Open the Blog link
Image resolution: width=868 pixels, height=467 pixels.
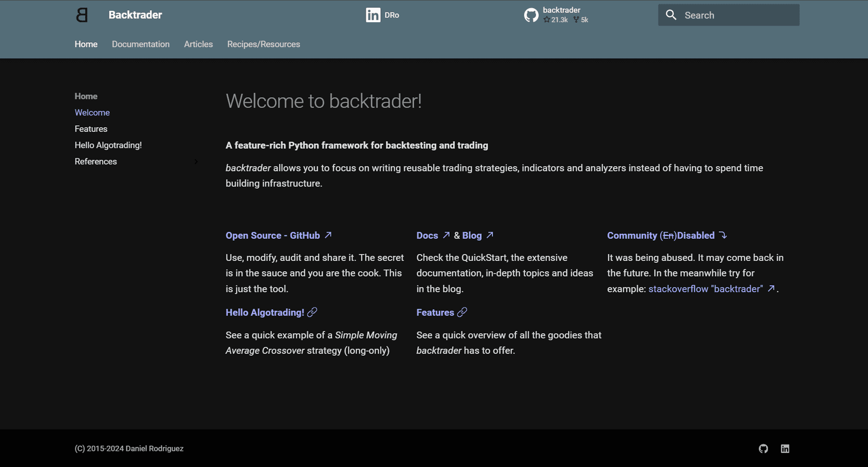(x=472, y=235)
